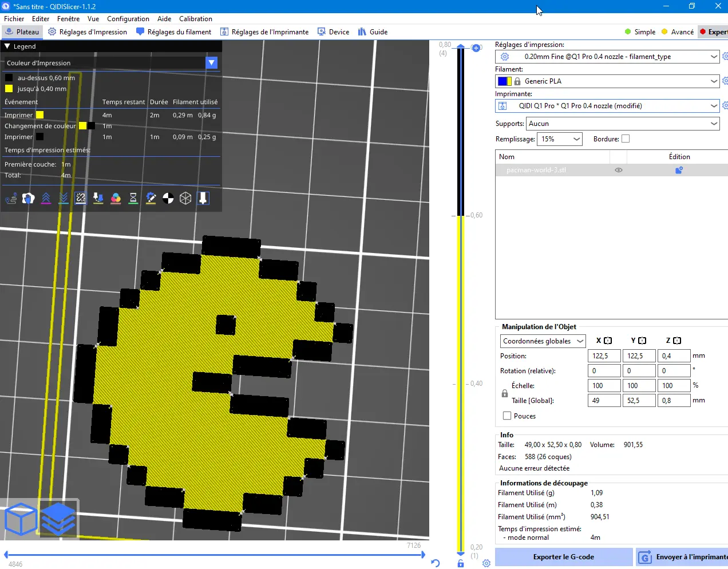
Task: Click the vertical layer slider top handle
Action: (461, 46)
